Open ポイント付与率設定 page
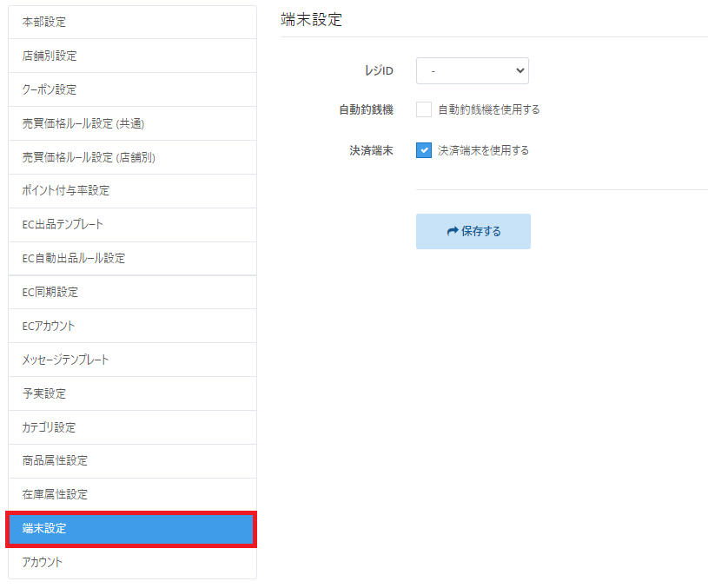This screenshot has width=708, height=588. (x=132, y=190)
